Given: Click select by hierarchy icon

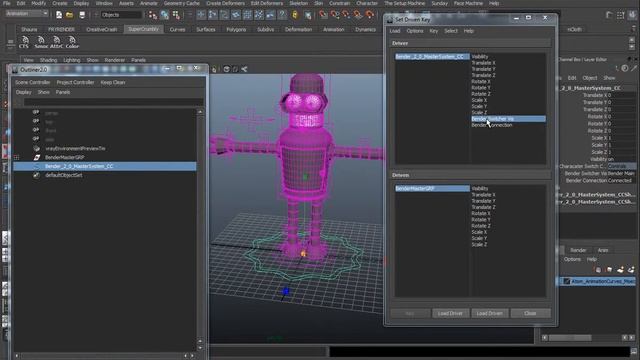Looking at the screenshot, I should point(153,15).
